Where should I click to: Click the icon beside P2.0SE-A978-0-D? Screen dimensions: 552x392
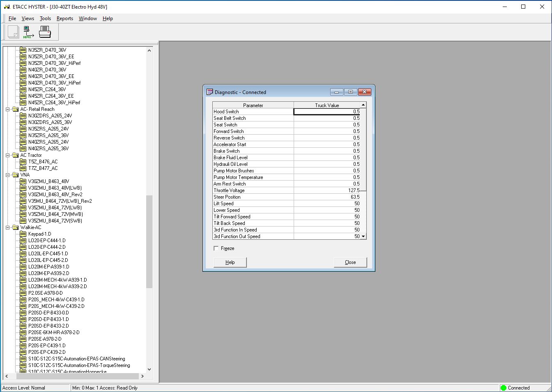click(x=23, y=293)
